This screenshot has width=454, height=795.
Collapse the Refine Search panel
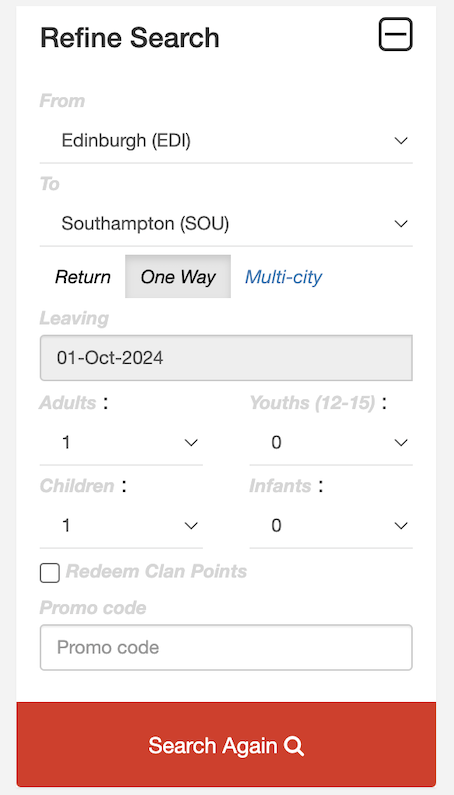pyautogui.click(x=395, y=34)
